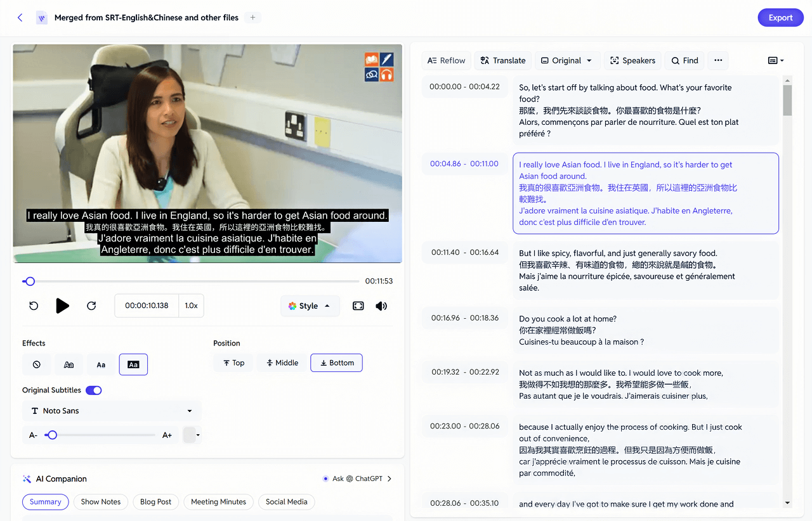
Task: Add new tab with plus icon
Action: (252, 18)
